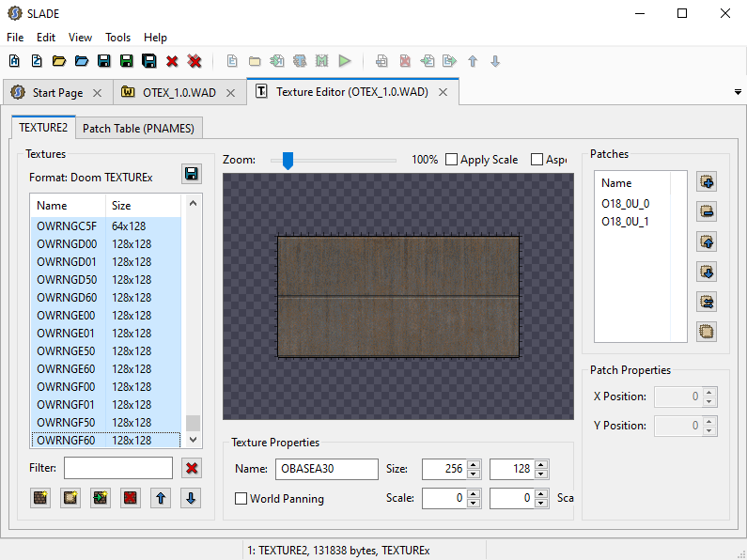Viewport: 747px width, 560px height.
Task: Click the Remove Patch icon in the Patches panel
Action: (708, 211)
